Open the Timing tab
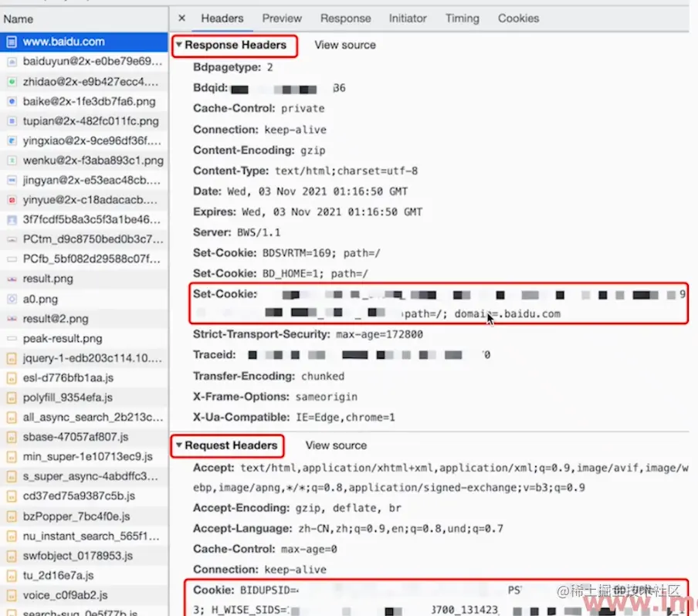The height and width of the screenshot is (616, 698). click(463, 19)
